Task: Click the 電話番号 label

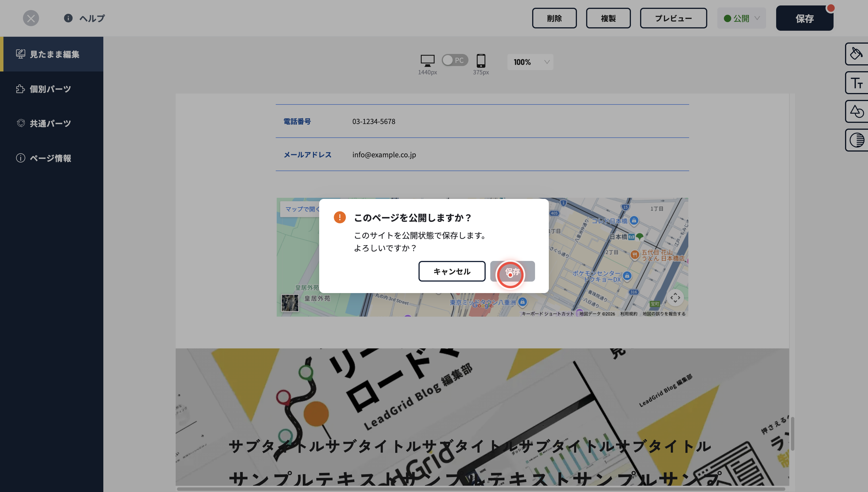Action: click(297, 121)
